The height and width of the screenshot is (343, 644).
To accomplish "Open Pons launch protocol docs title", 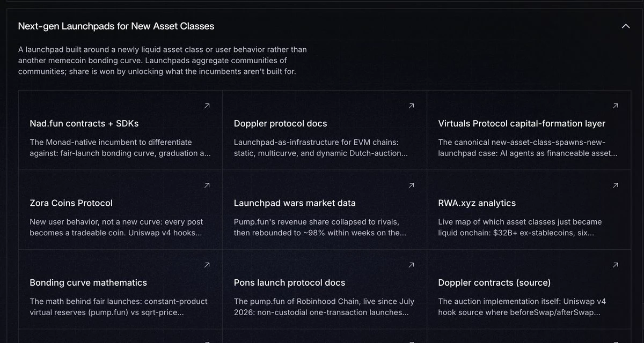I will click(290, 282).
